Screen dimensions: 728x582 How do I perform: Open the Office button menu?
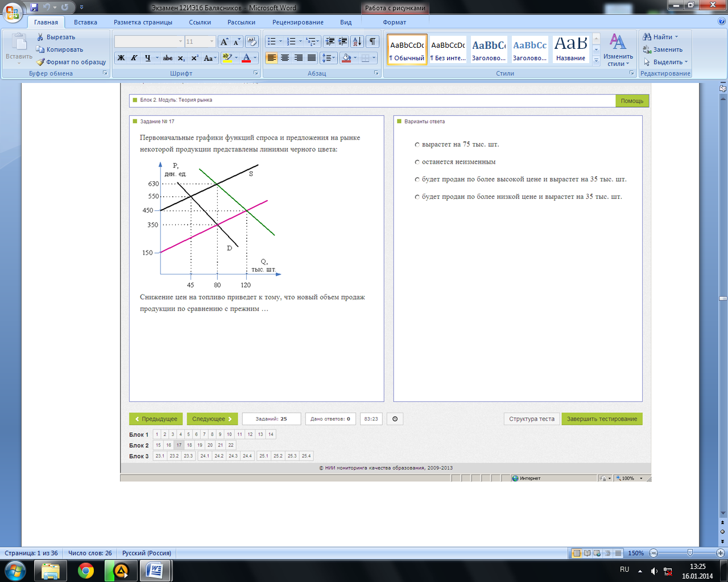pyautogui.click(x=13, y=12)
